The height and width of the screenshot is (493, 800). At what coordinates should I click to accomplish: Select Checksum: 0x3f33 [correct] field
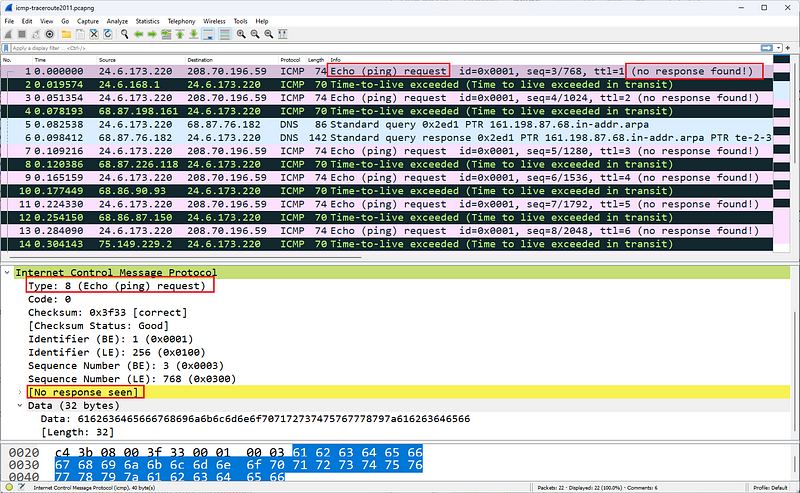point(108,312)
